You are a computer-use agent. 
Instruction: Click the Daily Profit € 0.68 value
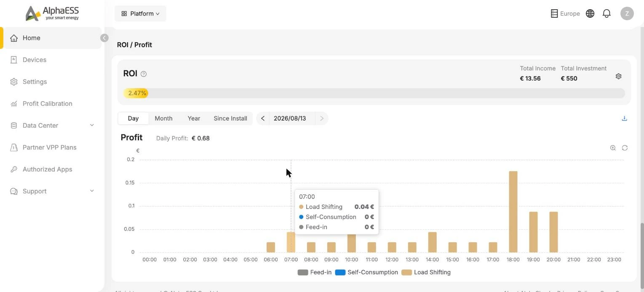[x=200, y=138]
